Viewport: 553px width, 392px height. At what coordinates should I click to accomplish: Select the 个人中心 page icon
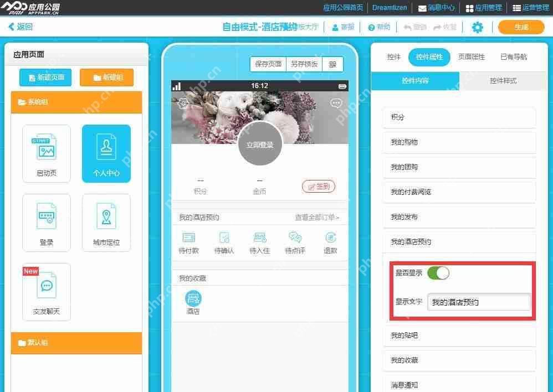tap(106, 153)
